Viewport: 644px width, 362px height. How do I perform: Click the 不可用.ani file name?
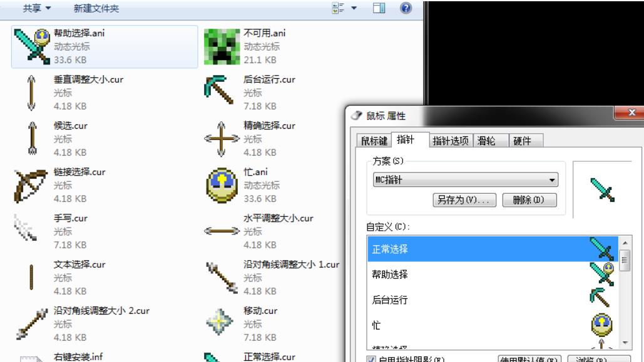(265, 33)
